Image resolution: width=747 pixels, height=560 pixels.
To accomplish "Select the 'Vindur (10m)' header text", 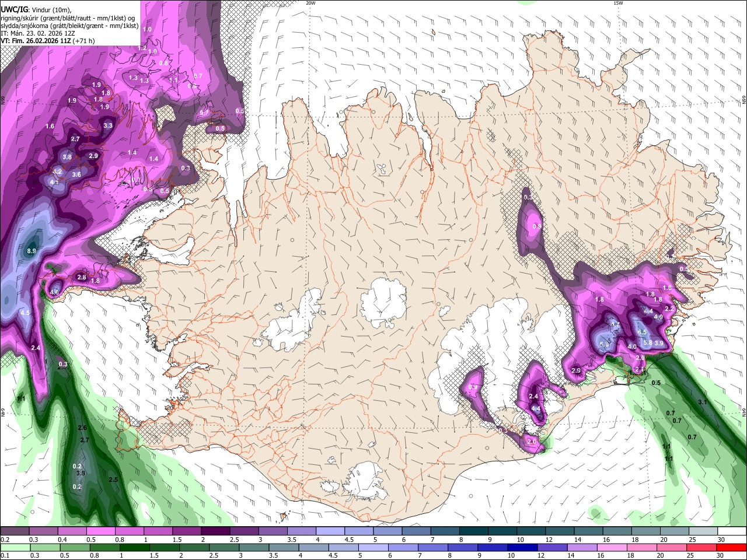I will [x=52, y=9].
